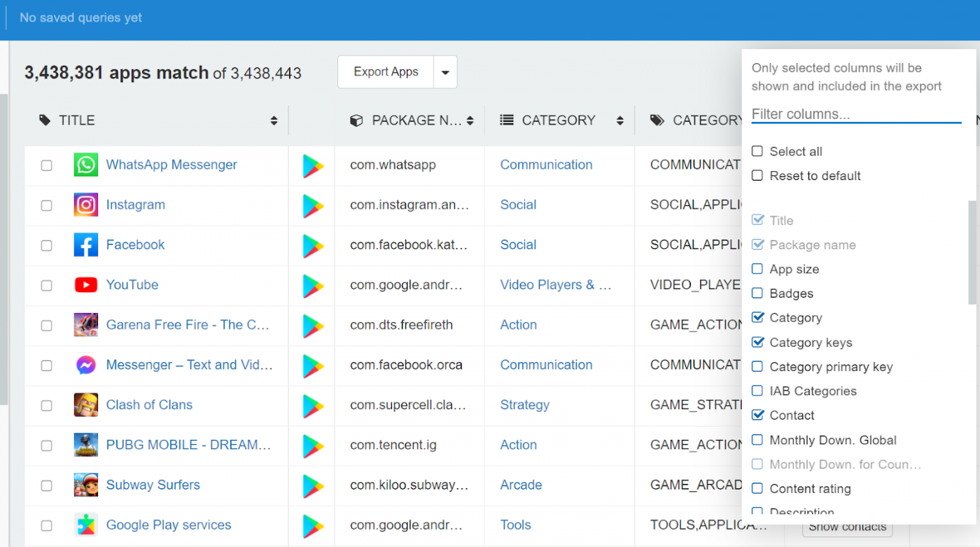The height and width of the screenshot is (547, 980).
Task: Enable the IAB Categories column
Action: [x=757, y=391]
